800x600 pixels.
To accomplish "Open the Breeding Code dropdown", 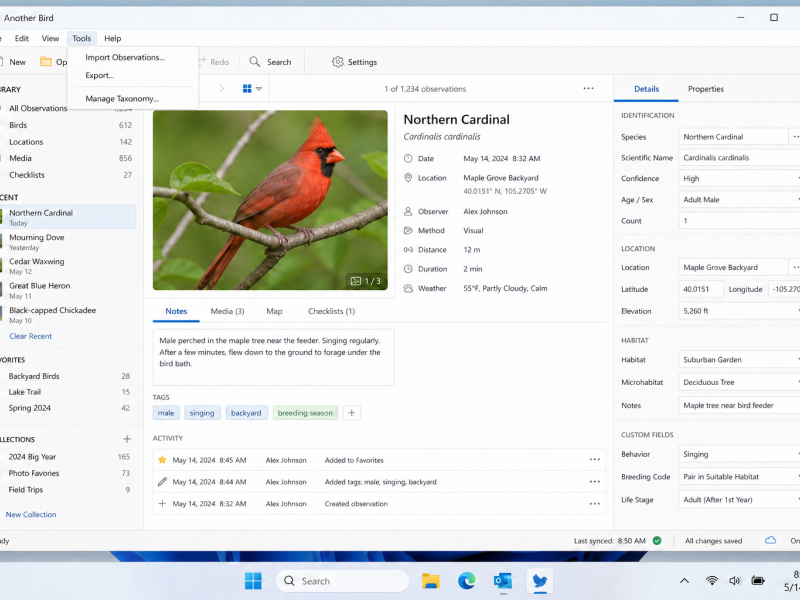I will point(739,477).
